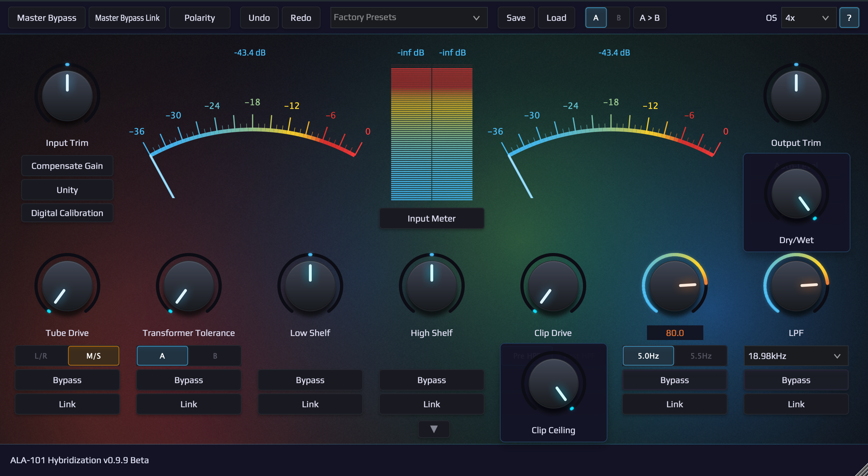This screenshot has height=476, width=868.
Task: Open the Factory Presets dropdown
Action: click(408, 18)
